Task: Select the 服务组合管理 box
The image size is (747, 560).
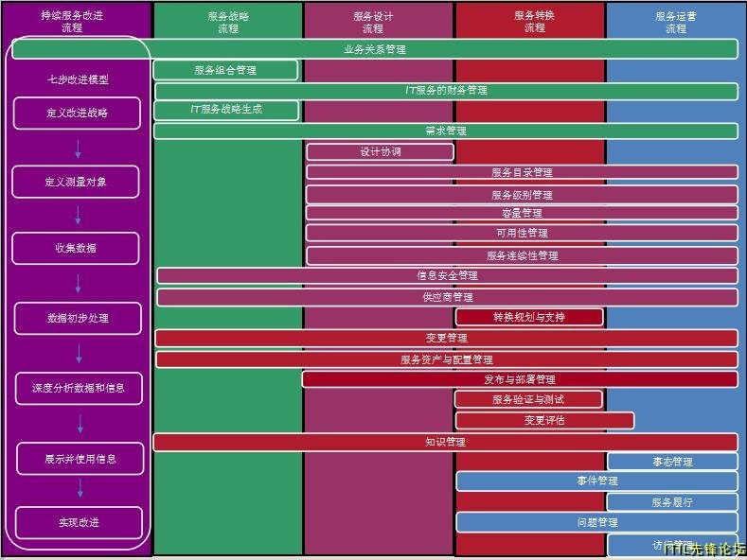Action: [x=226, y=70]
